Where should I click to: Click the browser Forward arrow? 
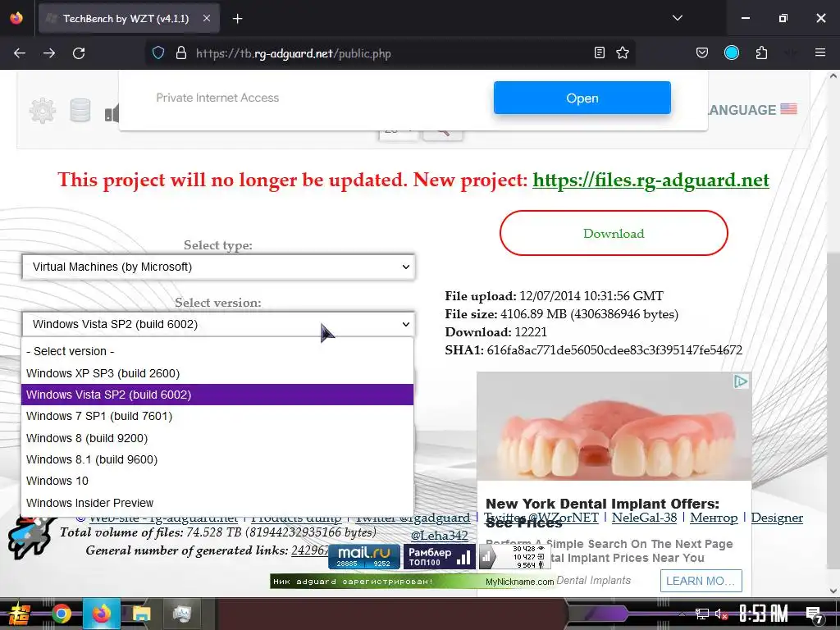coord(49,53)
